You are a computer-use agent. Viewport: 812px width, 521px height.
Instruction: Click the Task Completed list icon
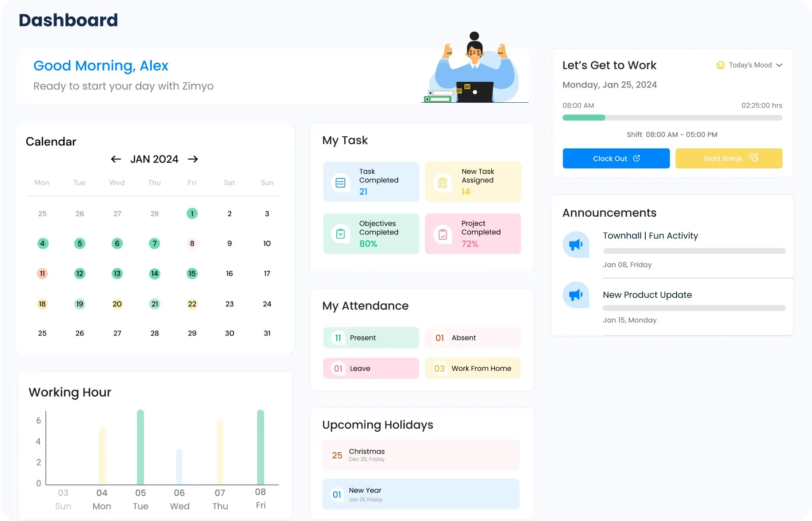(341, 183)
